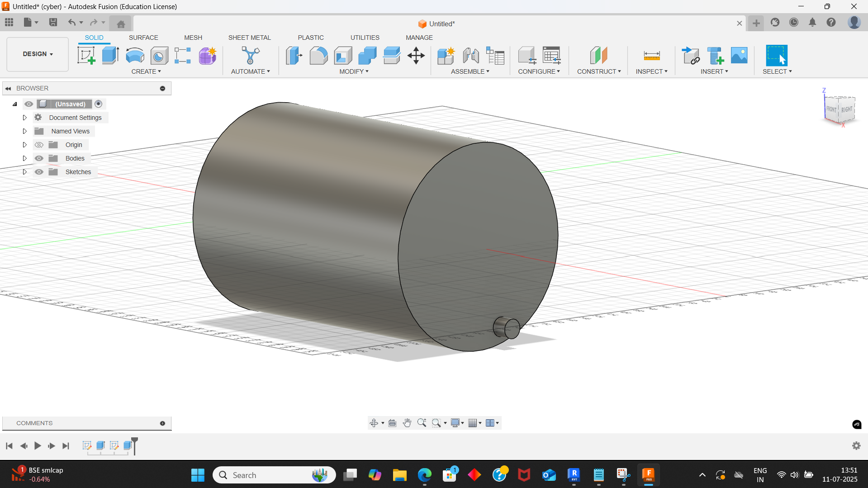868x488 pixels.
Task: Click the Insert Canvas image icon
Action: click(739, 56)
